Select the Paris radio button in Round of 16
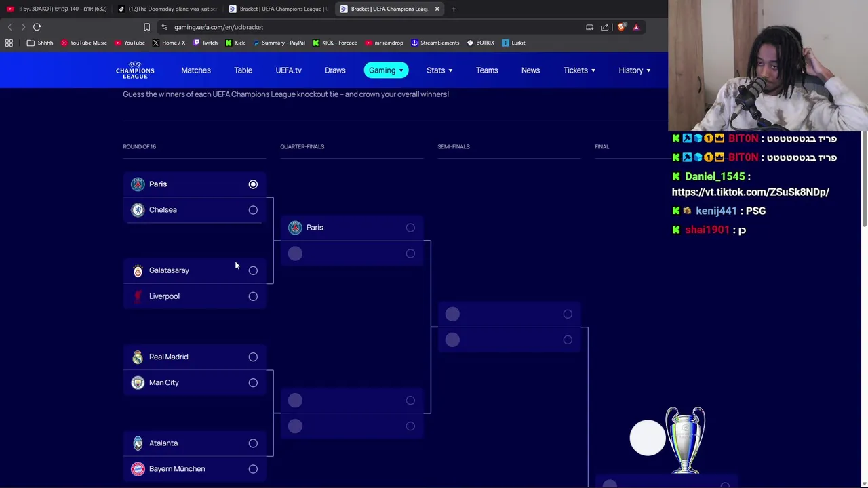The height and width of the screenshot is (488, 868). (253, 184)
